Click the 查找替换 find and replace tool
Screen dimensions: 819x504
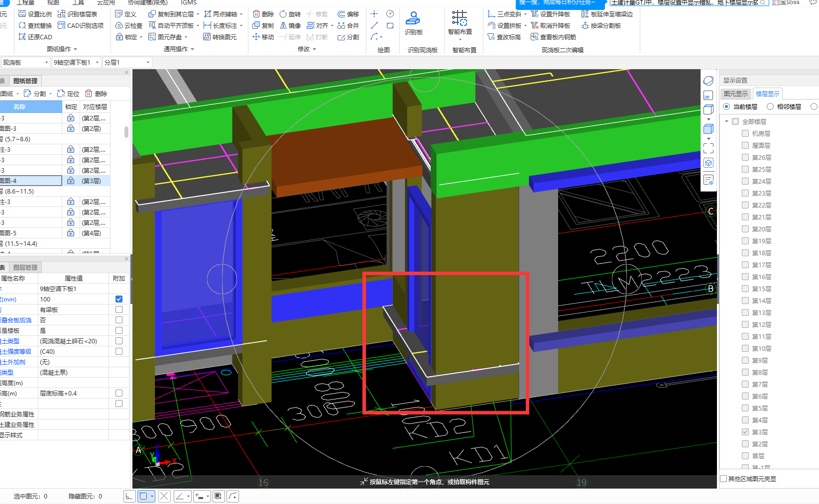pos(35,25)
